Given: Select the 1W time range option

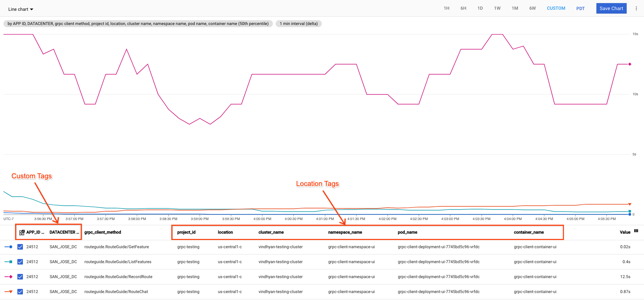Looking at the screenshot, I should 497,8.
